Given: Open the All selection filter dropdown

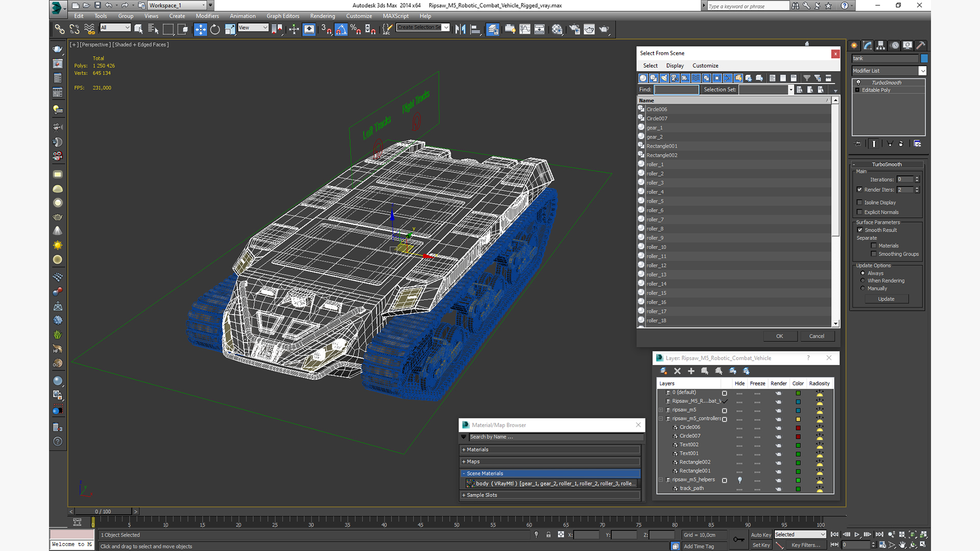Looking at the screenshot, I should tap(115, 28).
